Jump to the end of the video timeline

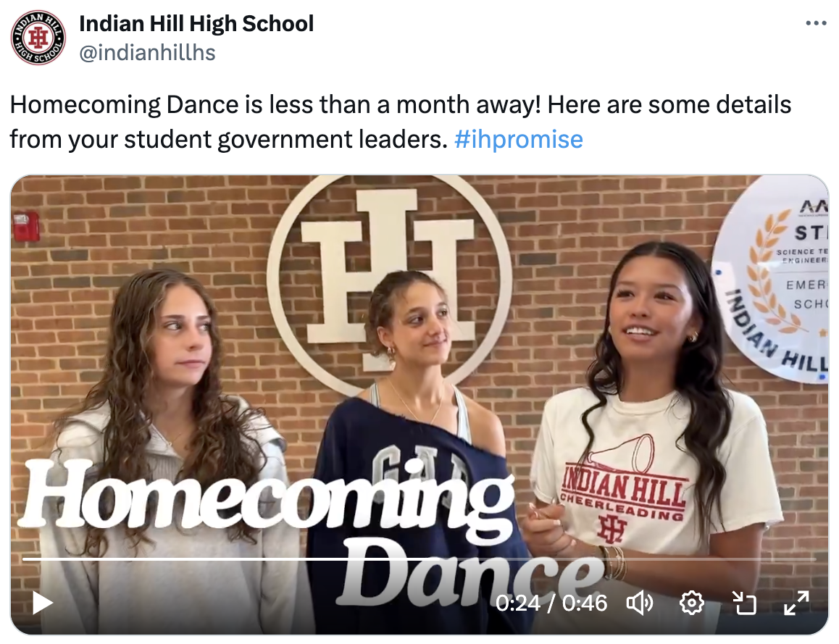816,559
